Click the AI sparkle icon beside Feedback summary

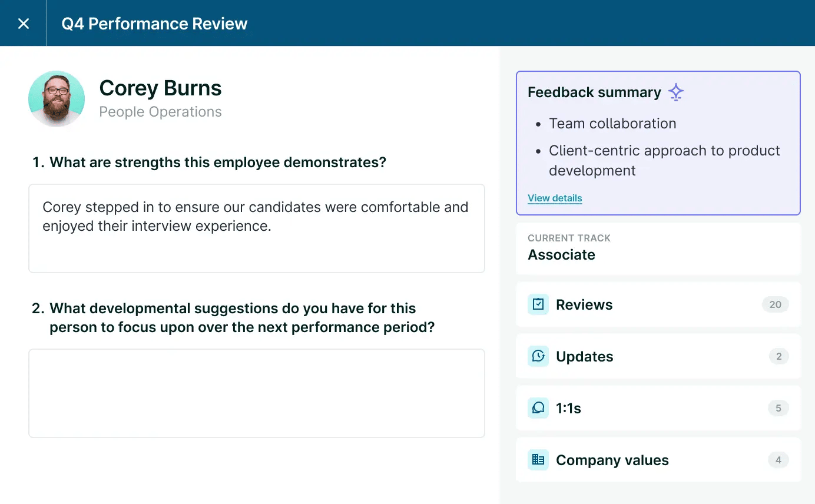[x=675, y=92]
